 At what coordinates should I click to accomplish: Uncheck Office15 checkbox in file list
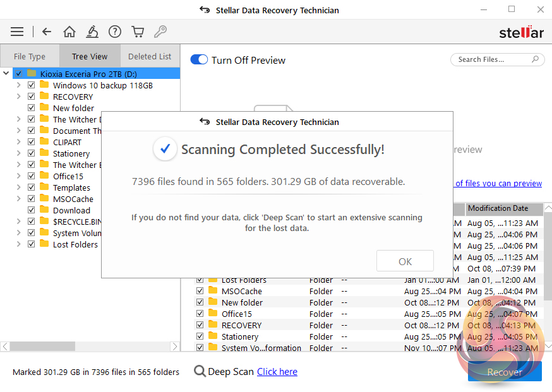point(200,313)
